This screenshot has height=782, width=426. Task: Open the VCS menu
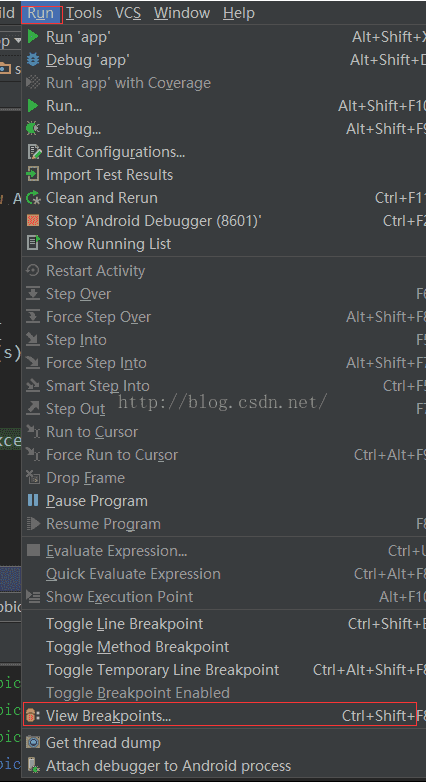(128, 13)
